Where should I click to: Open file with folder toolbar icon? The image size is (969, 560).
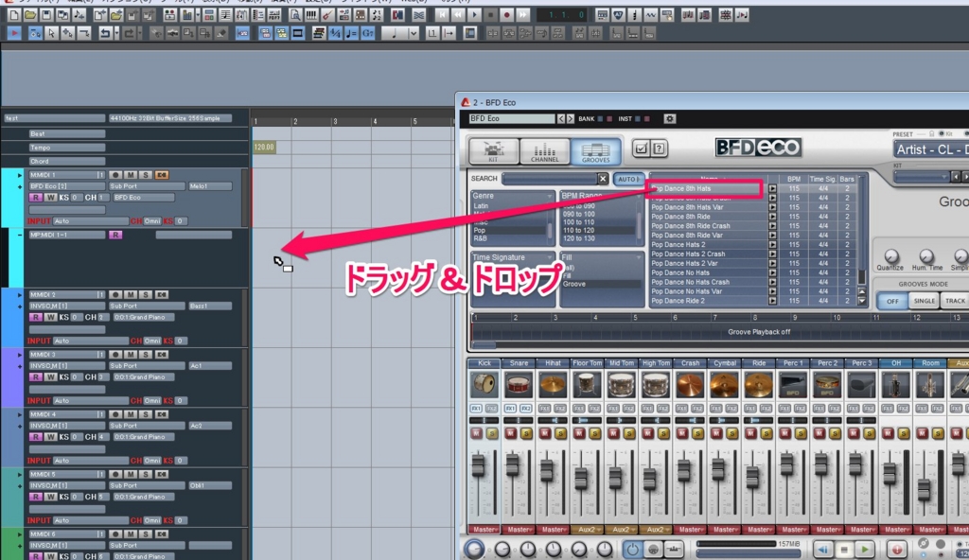pos(29,15)
